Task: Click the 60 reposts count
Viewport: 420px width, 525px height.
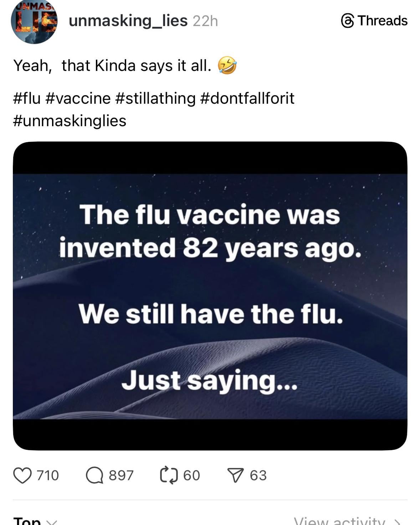Action: pyautogui.click(x=192, y=475)
